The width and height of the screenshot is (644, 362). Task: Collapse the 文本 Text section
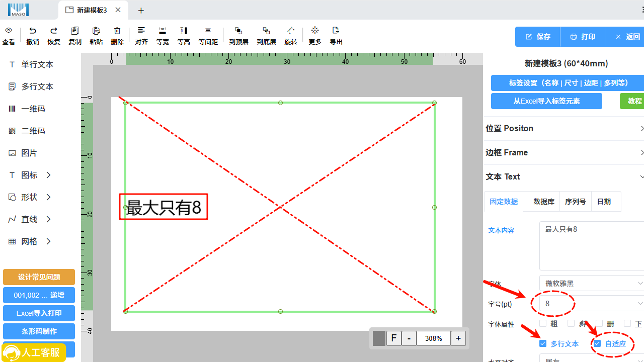[563, 176]
